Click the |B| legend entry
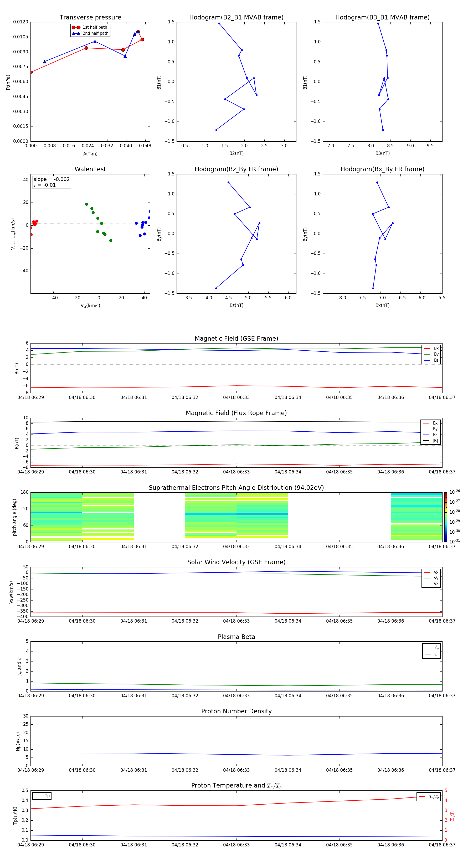Image resolution: width=473 pixels, height=868 pixels. click(x=431, y=441)
